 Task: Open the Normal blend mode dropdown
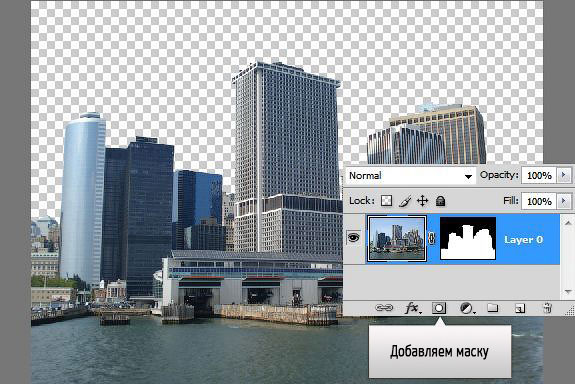coord(410,176)
